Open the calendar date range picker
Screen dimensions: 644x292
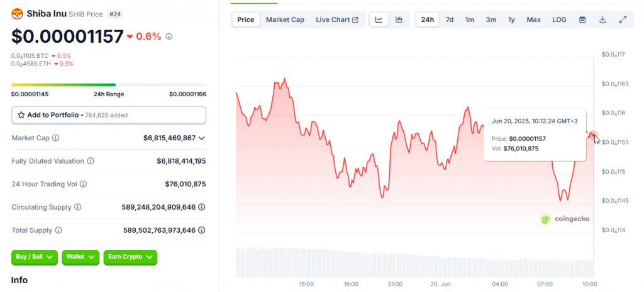[582, 20]
